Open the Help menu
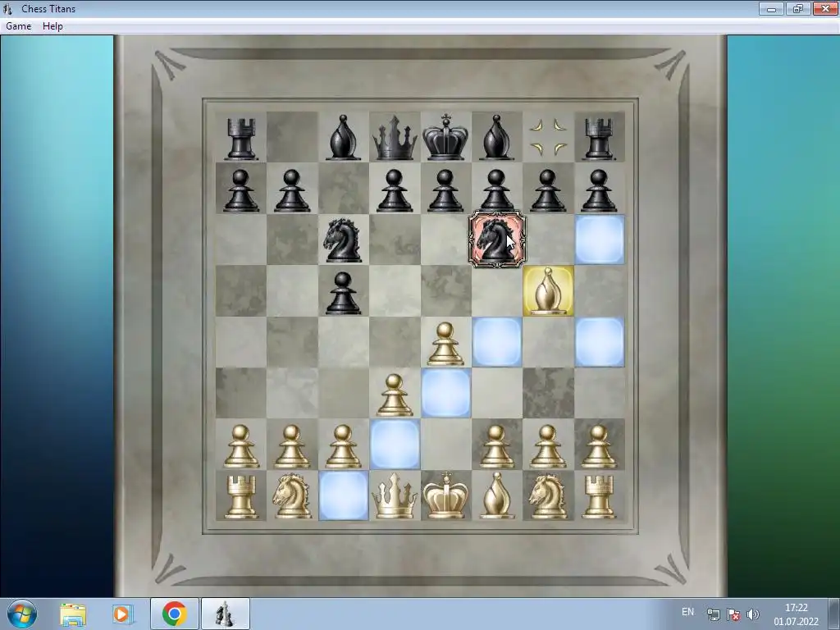Image resolution: width=840 pixels, height=630 pixels. click(52, 26)
